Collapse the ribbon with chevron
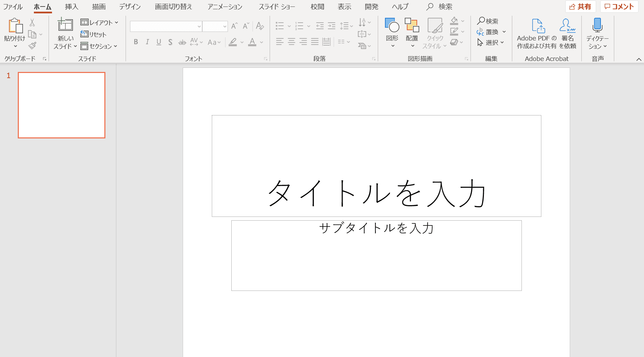The width and height of the screenshot is (644, 357). [x=639, y=59]
